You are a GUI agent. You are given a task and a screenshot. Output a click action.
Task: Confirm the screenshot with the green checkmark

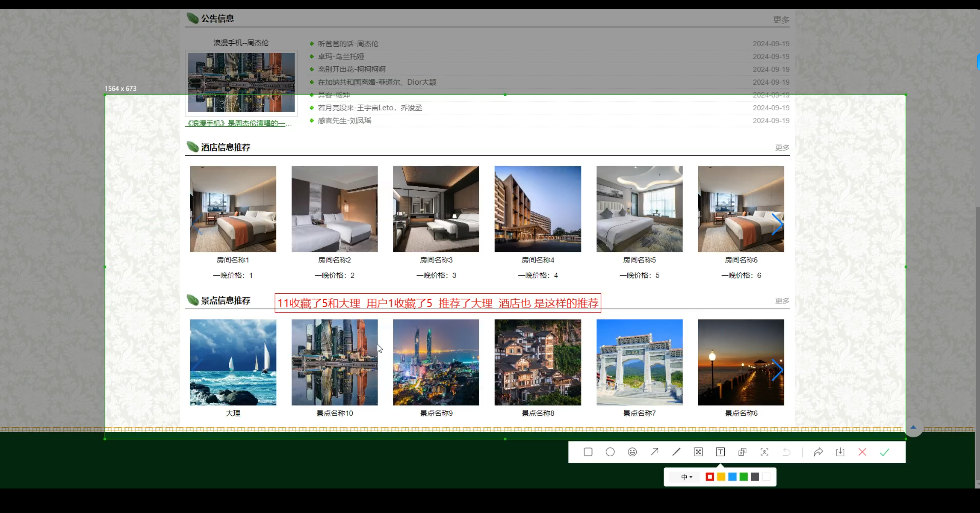click(884, 452)
